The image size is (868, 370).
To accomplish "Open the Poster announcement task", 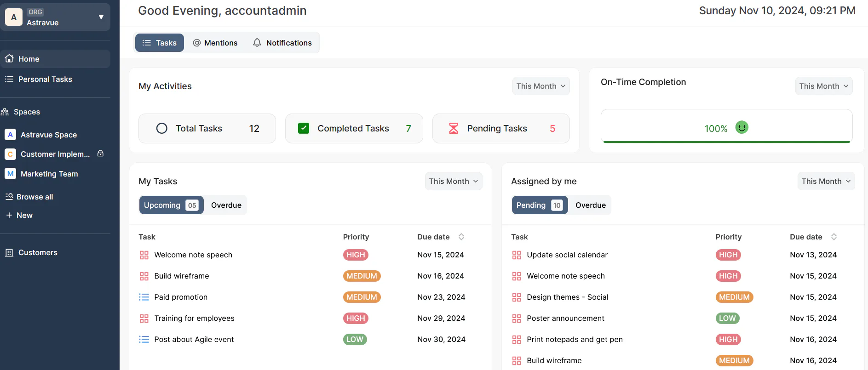I will (x=565, y=318).
